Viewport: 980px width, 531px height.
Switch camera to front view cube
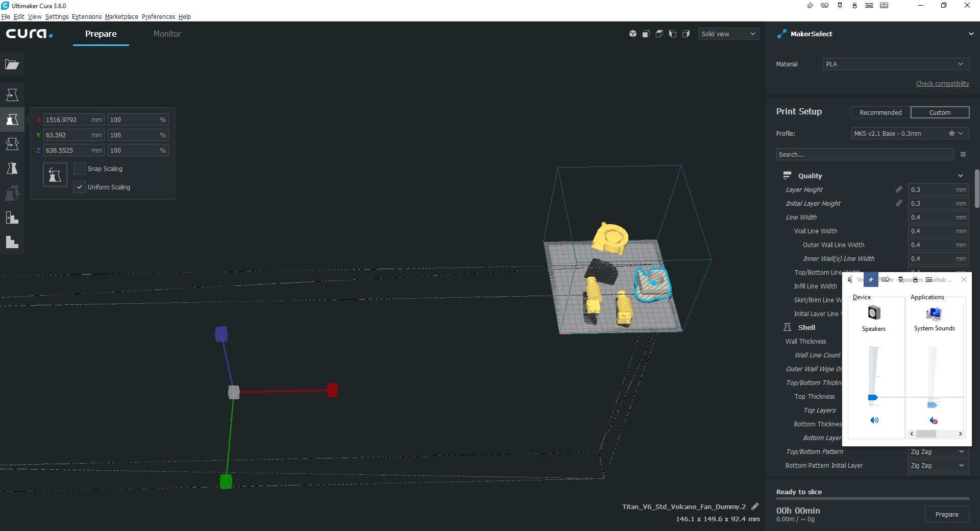[x=646, y=34]
